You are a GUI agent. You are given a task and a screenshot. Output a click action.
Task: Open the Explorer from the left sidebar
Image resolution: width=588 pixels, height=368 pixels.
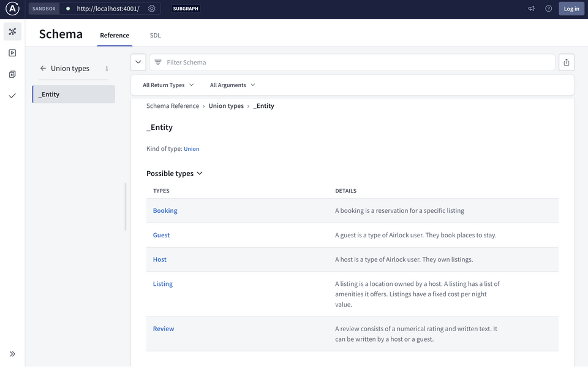click(12, 53)
